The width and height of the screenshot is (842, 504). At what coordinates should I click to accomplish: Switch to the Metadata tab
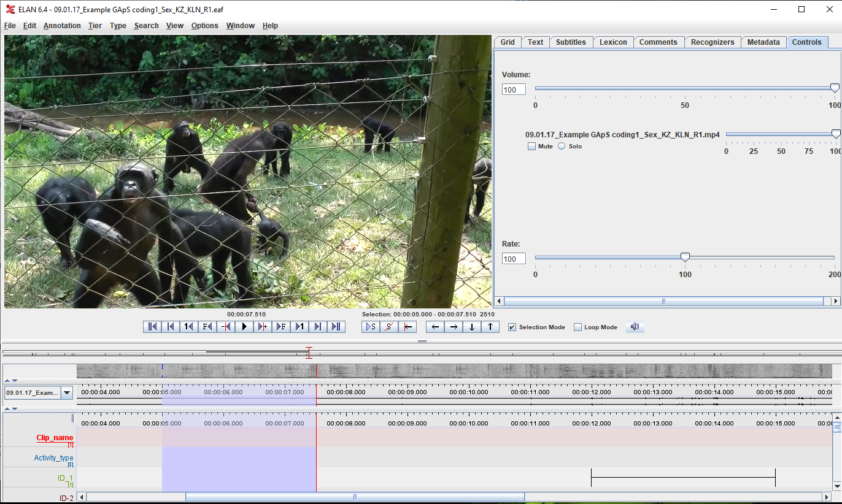coord(763,42)
